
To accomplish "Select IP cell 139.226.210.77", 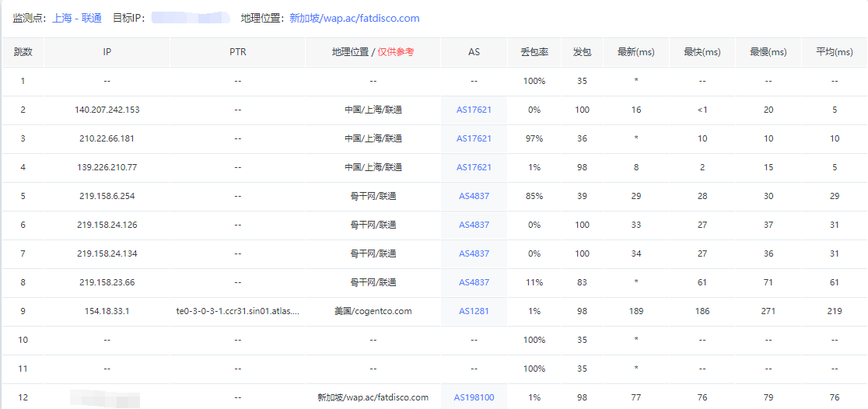I will [107, 167].
